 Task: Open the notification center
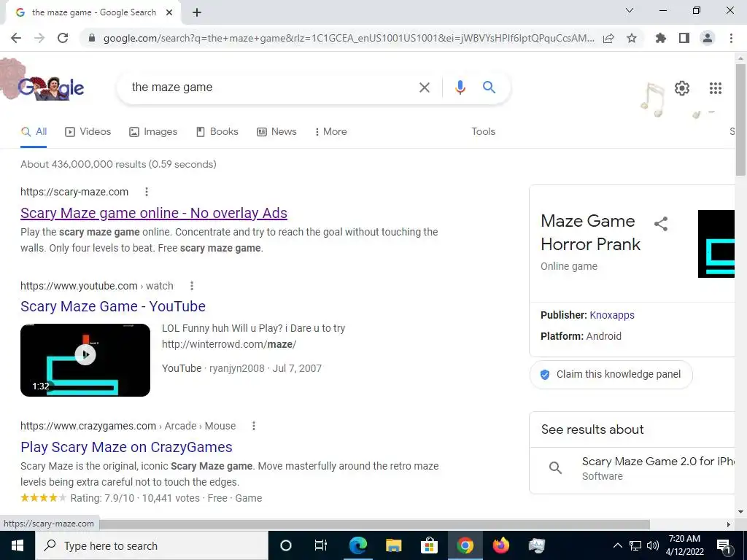[x=724, y=545]
